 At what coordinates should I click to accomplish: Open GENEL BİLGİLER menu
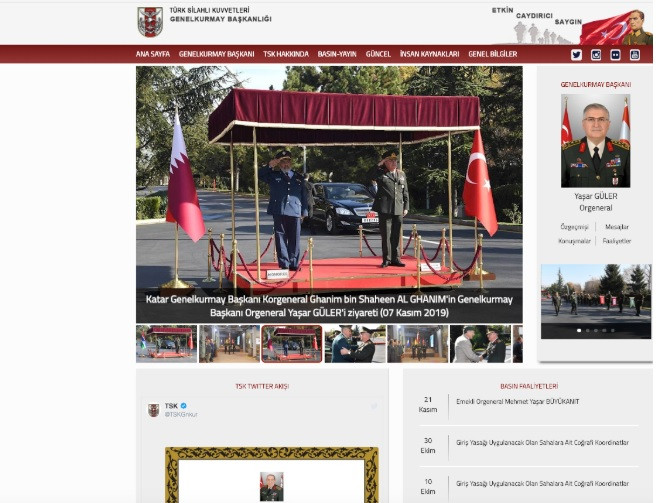pos(492,54)
